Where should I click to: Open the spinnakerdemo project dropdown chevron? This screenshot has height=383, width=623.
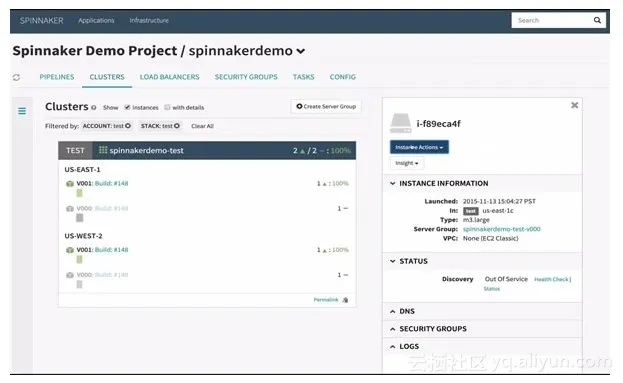pos(301,51)
